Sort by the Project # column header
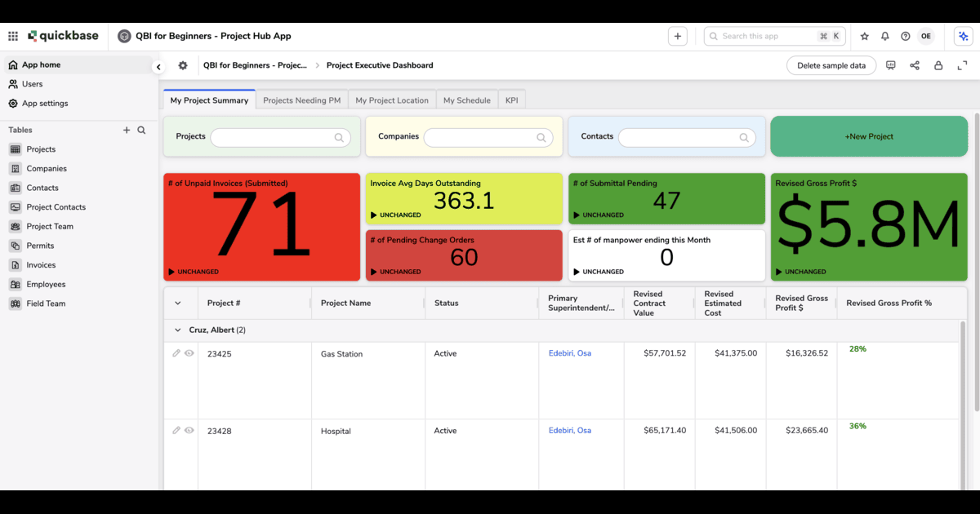980x514 pixels. pyautogui.click(x=255, y=303)
